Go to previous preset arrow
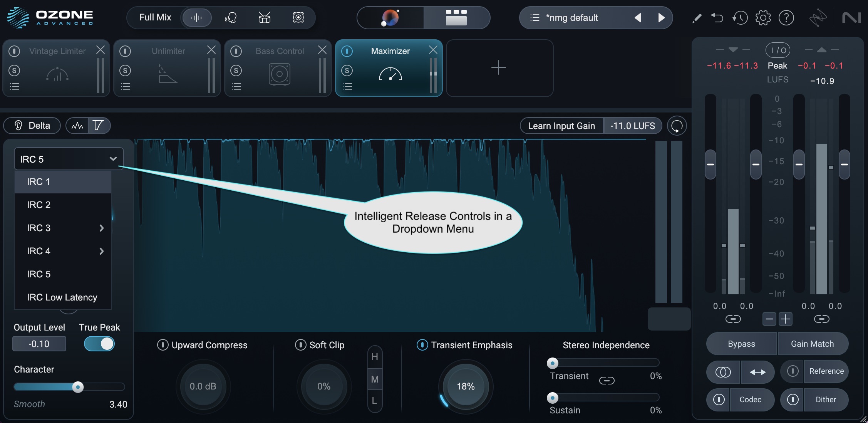 [638, 18]
